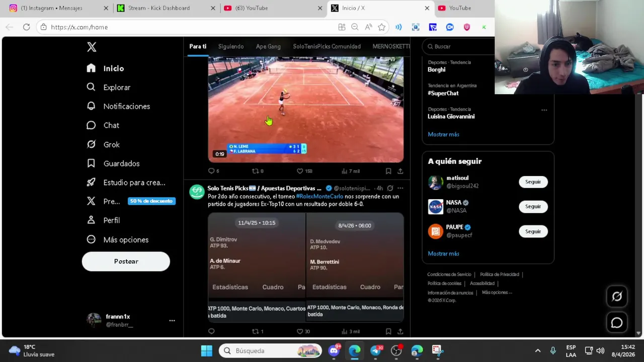Image resolution: width=644 pixels, height=362 pixels.
Task: Like the post with 30 likes
Action: pos(303,331)
